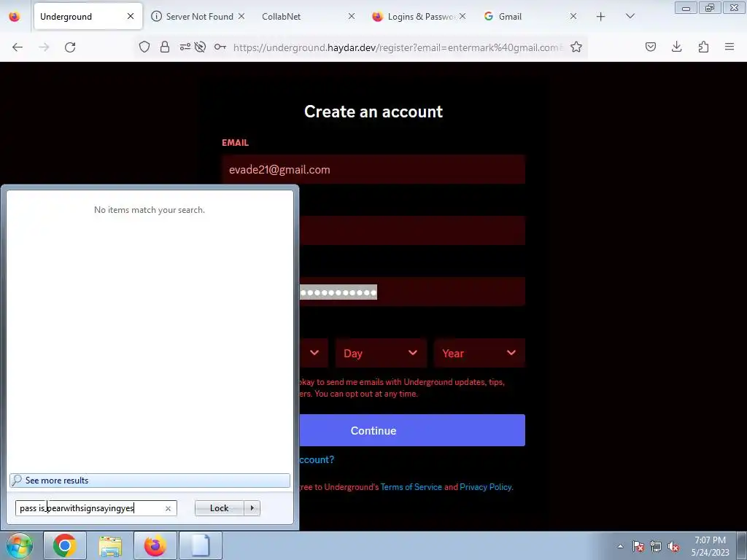Click the Firefox logo left of the tabs
Image resolution: width=747 pixels, height=560 pixels.
tap(15, 17)
